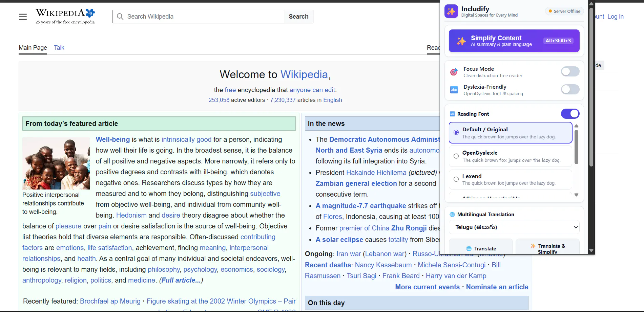Click the 'On this day' heading
Image resolution: width=644 pixels, height=312 pixels.
326,303
